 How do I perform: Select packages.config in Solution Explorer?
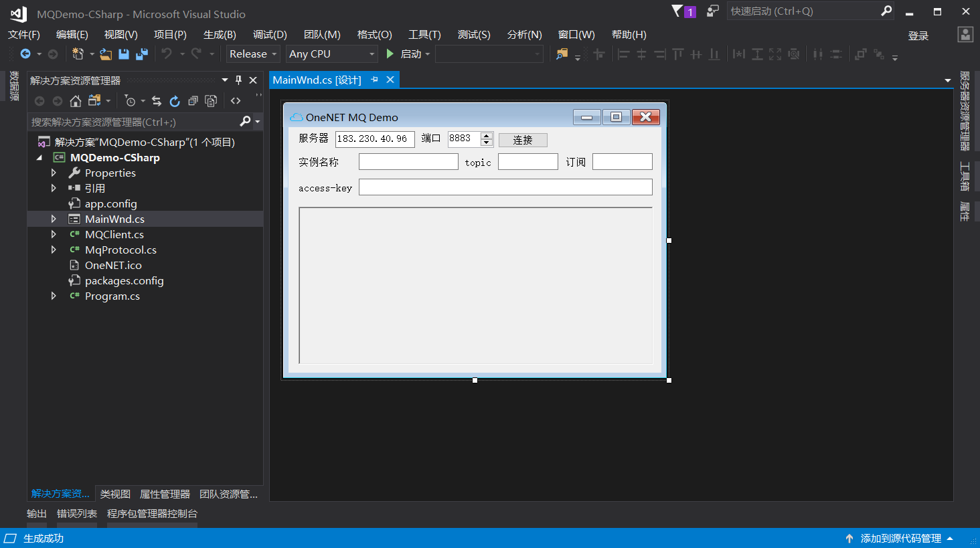point(125,280)
